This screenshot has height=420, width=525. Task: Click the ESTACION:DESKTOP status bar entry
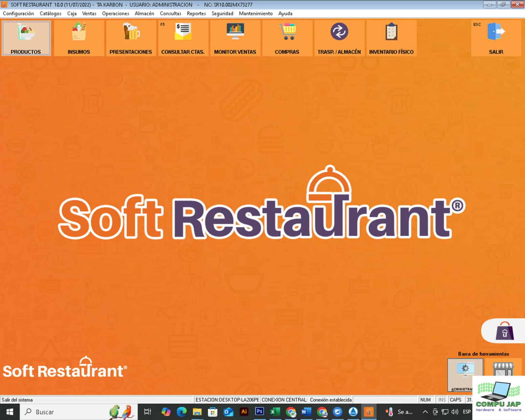[227, 400]
